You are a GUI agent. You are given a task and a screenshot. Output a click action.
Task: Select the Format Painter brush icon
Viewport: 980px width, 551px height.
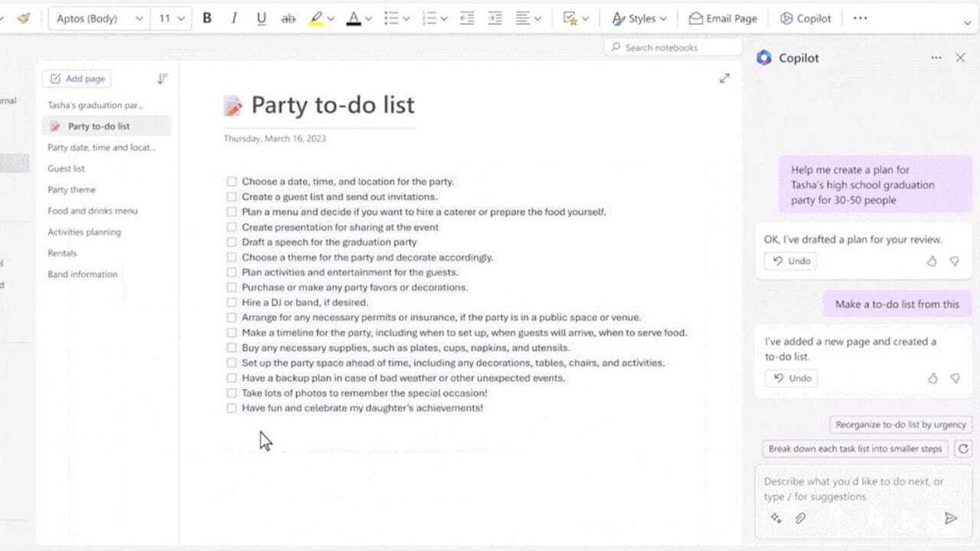(23, 18)
